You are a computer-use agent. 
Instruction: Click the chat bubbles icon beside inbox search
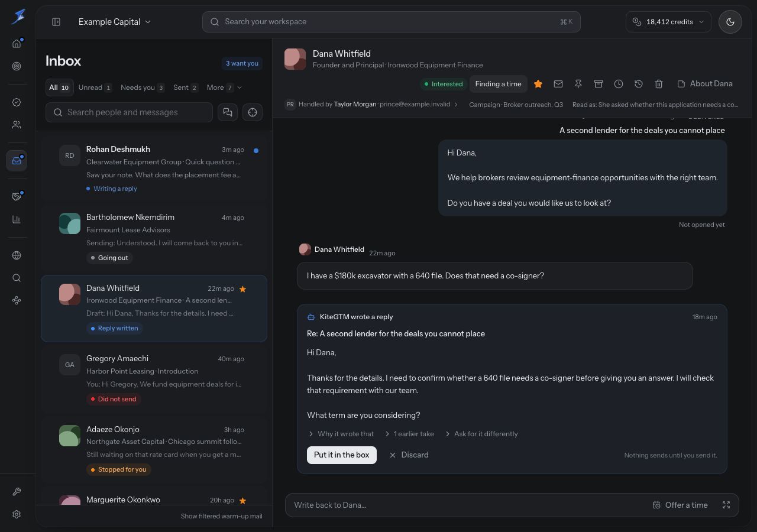(x=228, y=112)
